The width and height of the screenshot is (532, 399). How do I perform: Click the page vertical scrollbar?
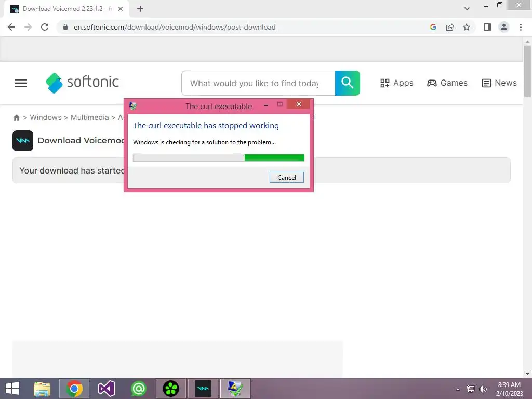coord(527,71)
